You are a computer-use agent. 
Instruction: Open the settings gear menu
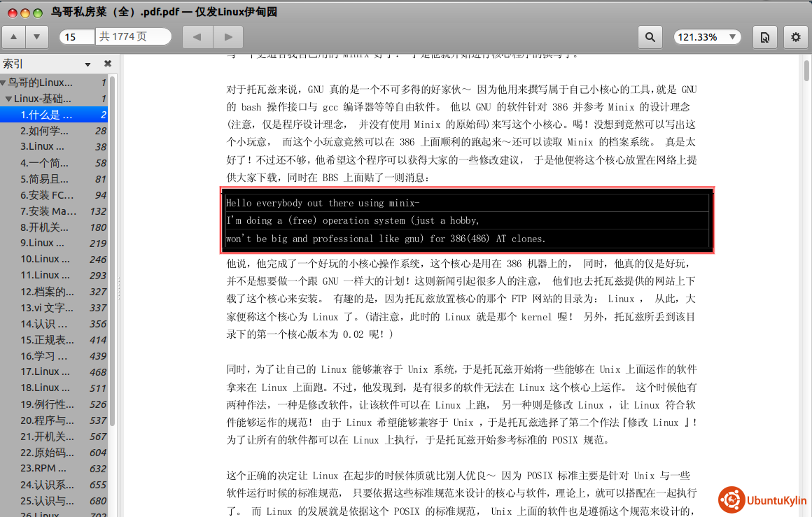click(795, 37)
